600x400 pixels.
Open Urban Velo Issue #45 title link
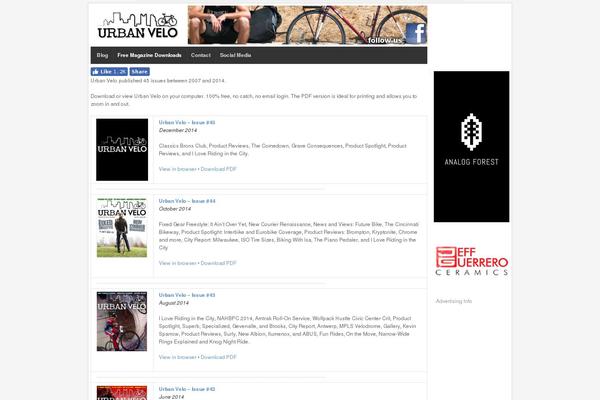(x=187, y=122)
